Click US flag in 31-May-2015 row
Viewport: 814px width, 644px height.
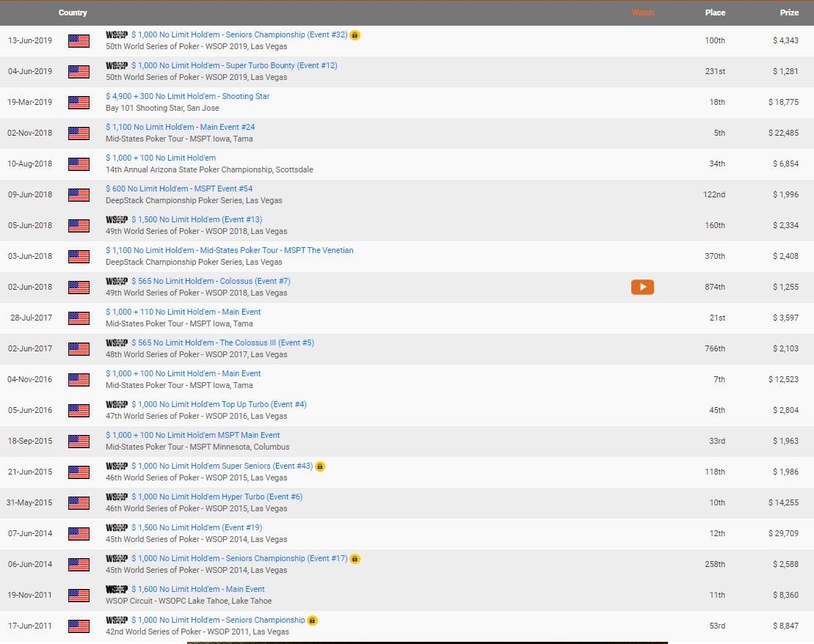(79, 503)
